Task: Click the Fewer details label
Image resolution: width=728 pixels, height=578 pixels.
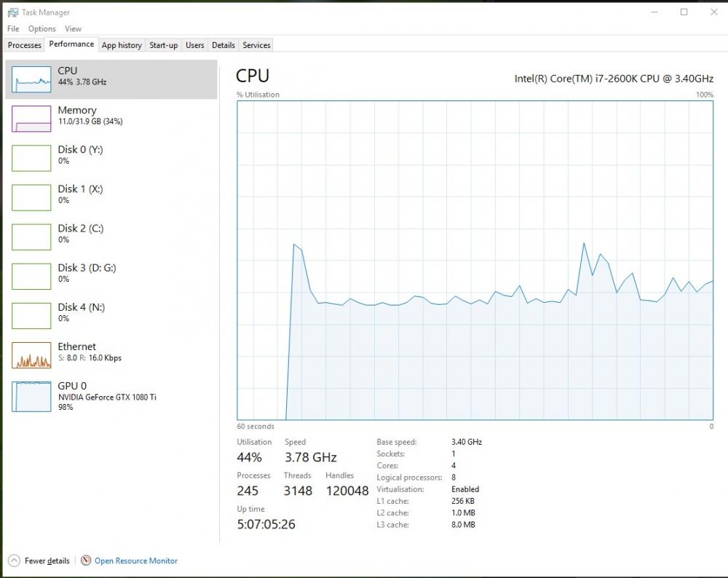Action: pos(47,561)
